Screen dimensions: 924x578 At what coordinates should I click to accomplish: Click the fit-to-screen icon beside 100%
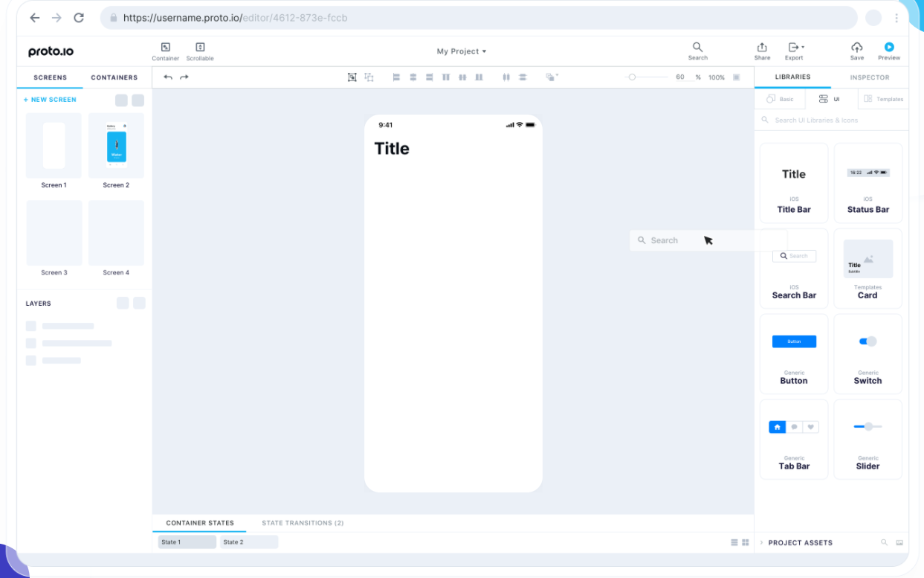pos(737,77)
